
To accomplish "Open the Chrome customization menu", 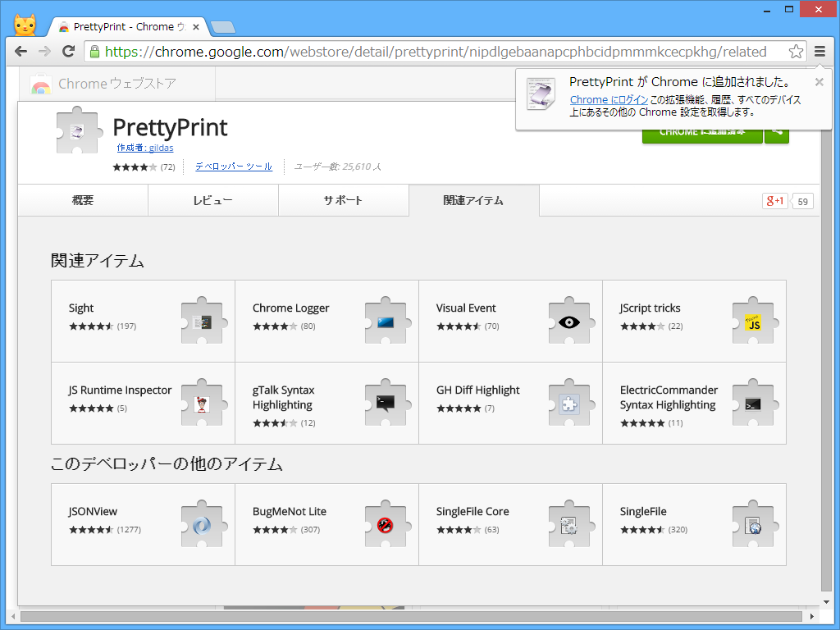I will tap(820, 51).
